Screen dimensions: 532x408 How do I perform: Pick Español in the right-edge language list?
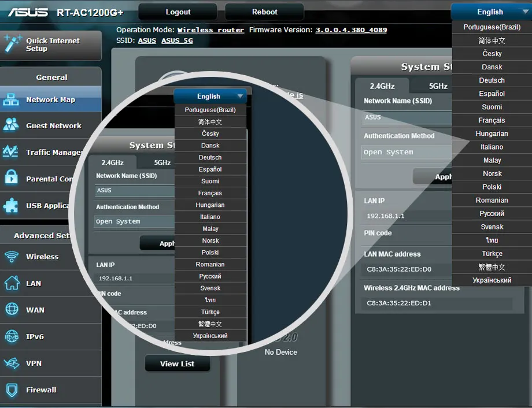click(492, 94)
